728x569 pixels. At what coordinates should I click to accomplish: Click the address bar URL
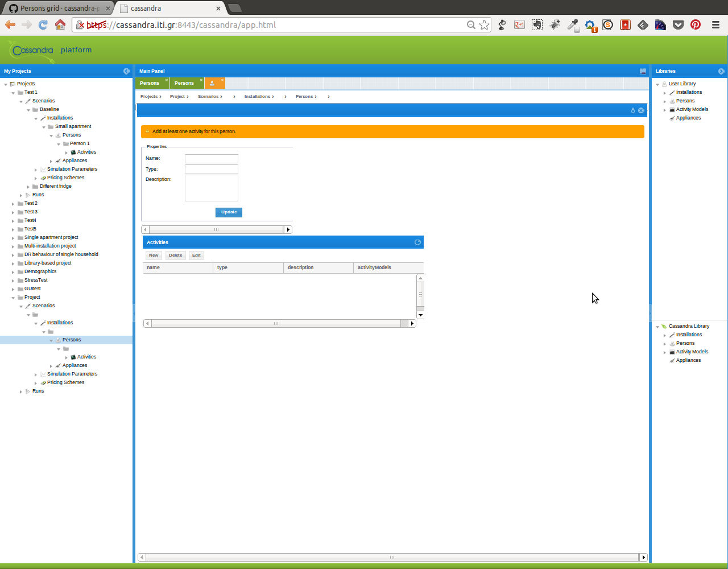(x=181, y=25)
